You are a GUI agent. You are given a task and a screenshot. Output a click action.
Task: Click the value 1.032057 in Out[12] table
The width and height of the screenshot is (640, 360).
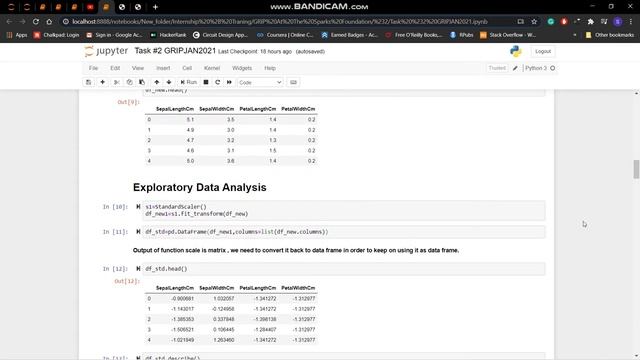[x=223, y=298]
